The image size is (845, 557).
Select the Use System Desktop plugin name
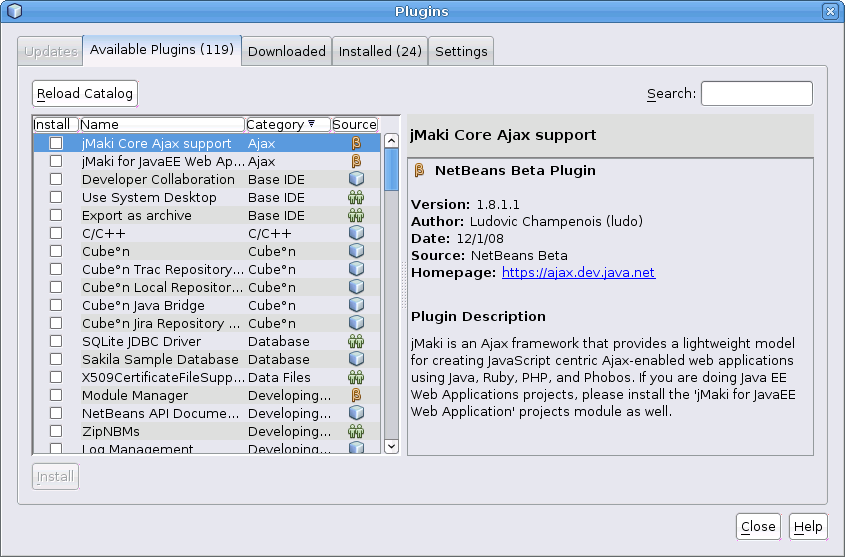point(149,198)
